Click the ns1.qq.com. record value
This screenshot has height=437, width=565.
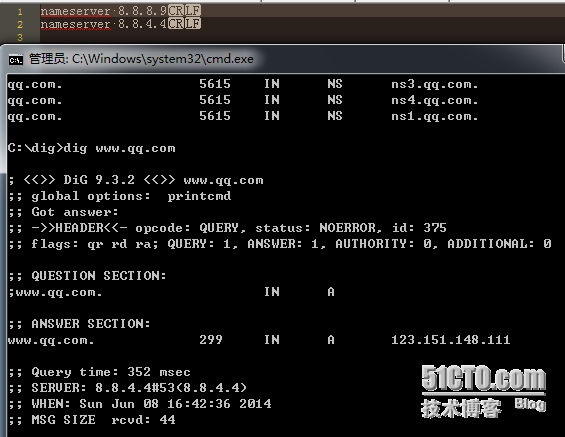[x=435, y=116]
